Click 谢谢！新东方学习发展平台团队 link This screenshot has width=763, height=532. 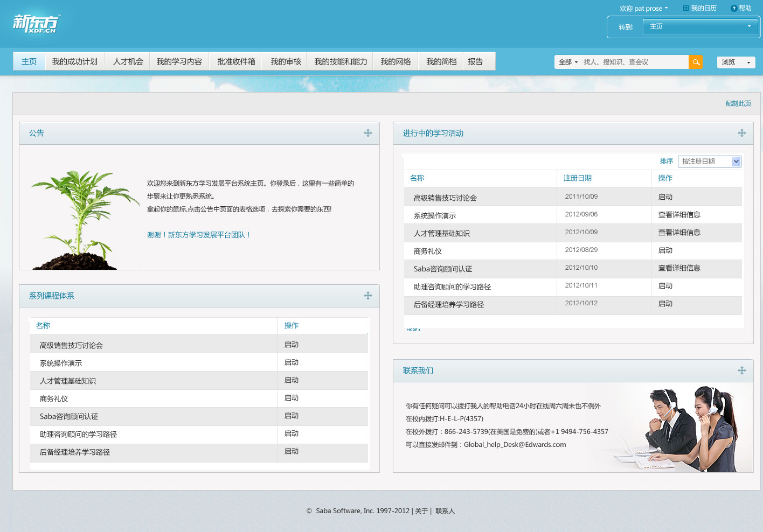(x=199, y=235)
